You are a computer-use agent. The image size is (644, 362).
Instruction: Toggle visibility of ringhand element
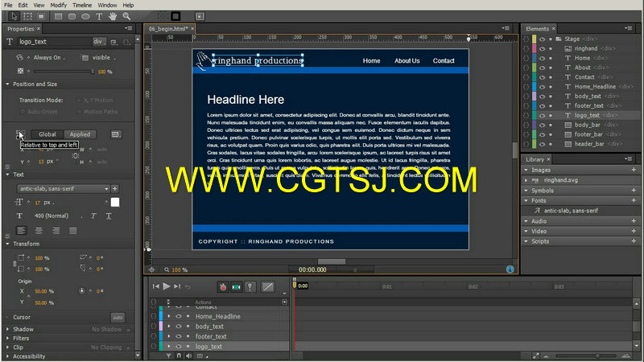pyautogui.click(x=542, y=48)
